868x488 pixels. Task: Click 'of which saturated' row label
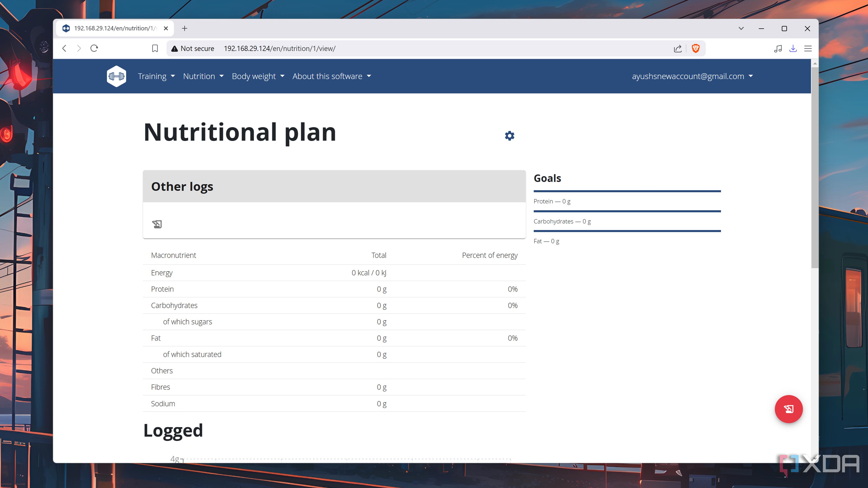[192, 354]
